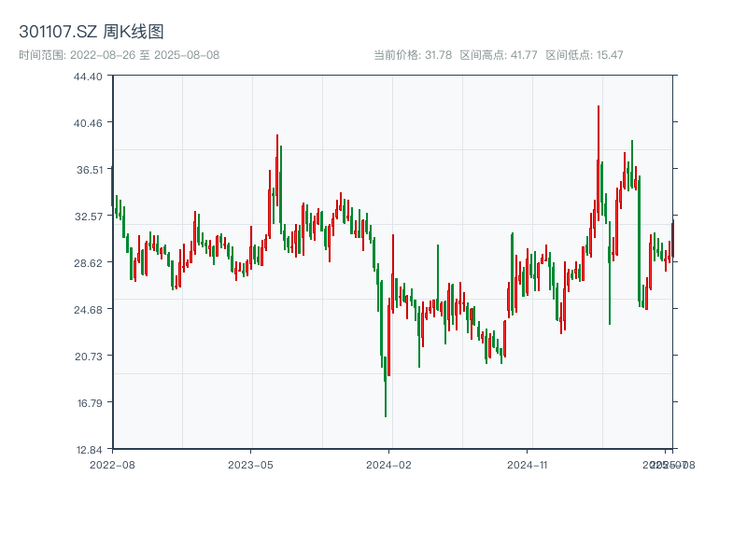
Task: Click the 2024-11 x-axis date label
Action: [528, 464]
